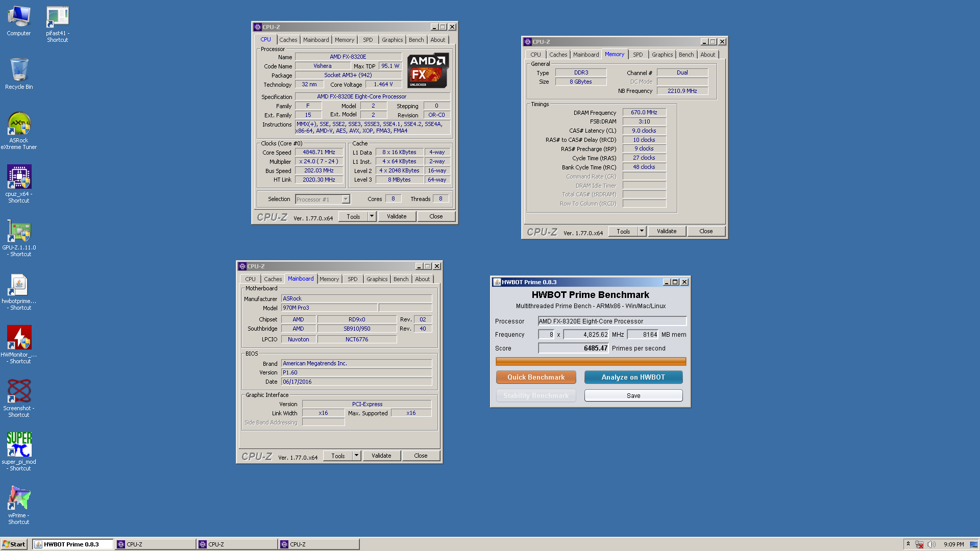This screenshot has height=551, width=980.
Task: Click the AMD FX processor logo
Action: (428, 70)
